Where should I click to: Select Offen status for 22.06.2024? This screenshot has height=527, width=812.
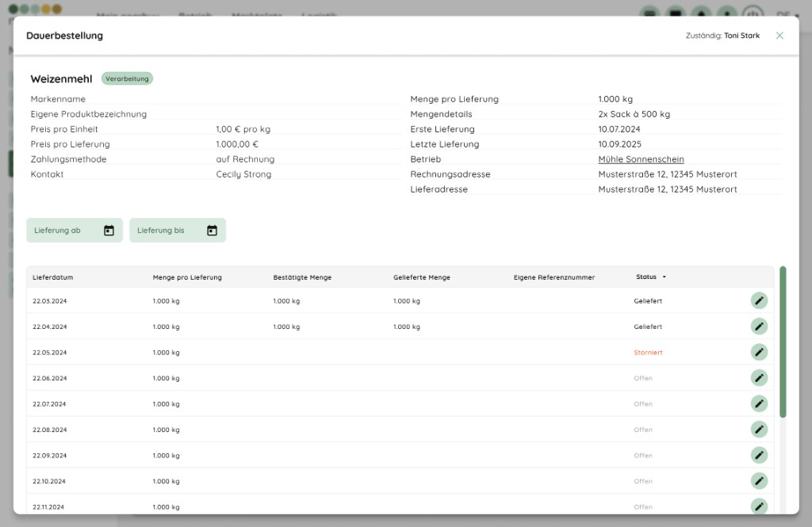[642, 379]
